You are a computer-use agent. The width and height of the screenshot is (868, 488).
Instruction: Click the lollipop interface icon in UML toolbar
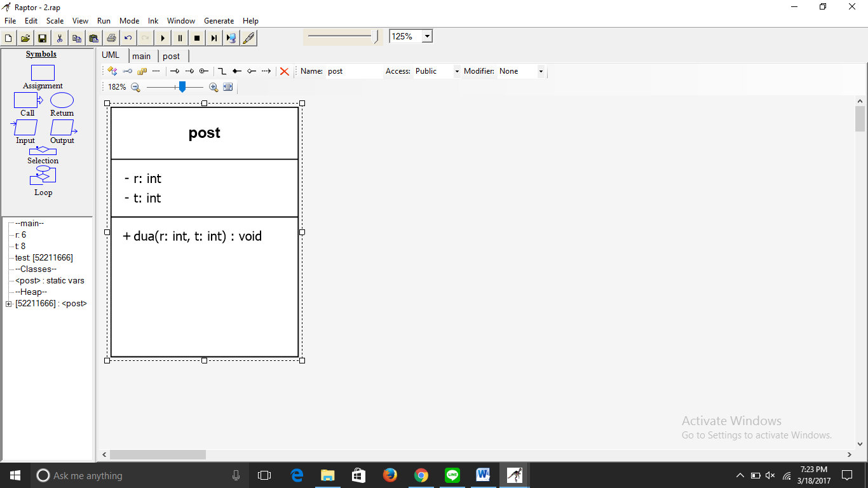click(x=127, y=71)
